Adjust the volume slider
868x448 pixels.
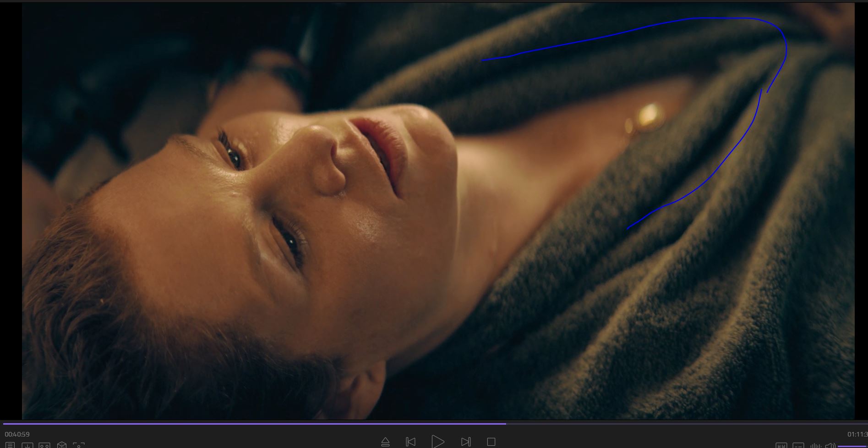pyautogui.click(x=852, y=446)
